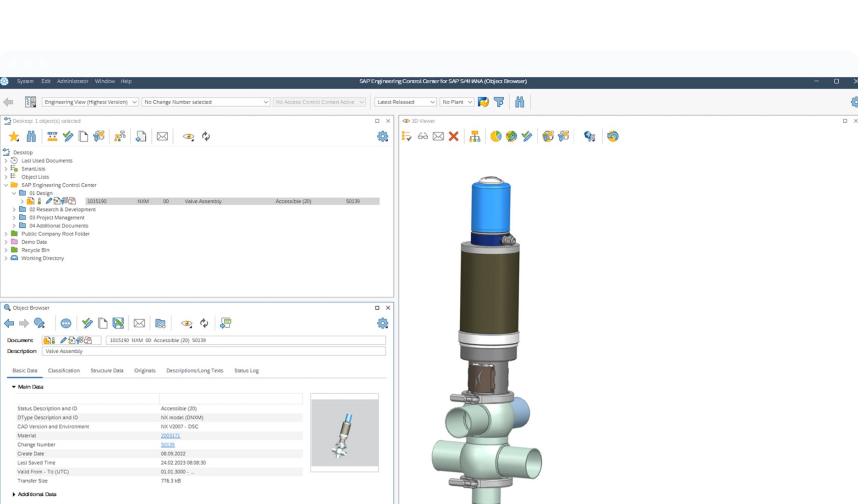
Task: Click the glasses icon in 3D Viewer toolbar
Action: pos(423,137)
